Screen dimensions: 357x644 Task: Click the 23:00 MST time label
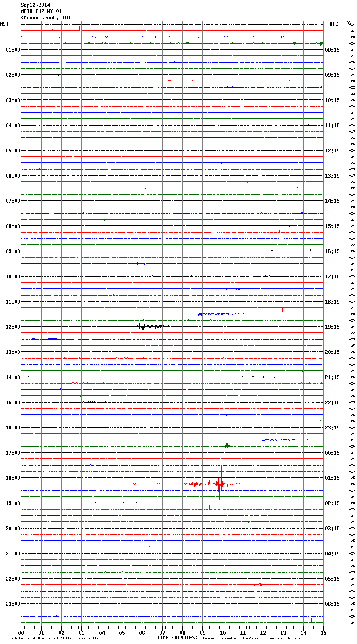(13, 604)
